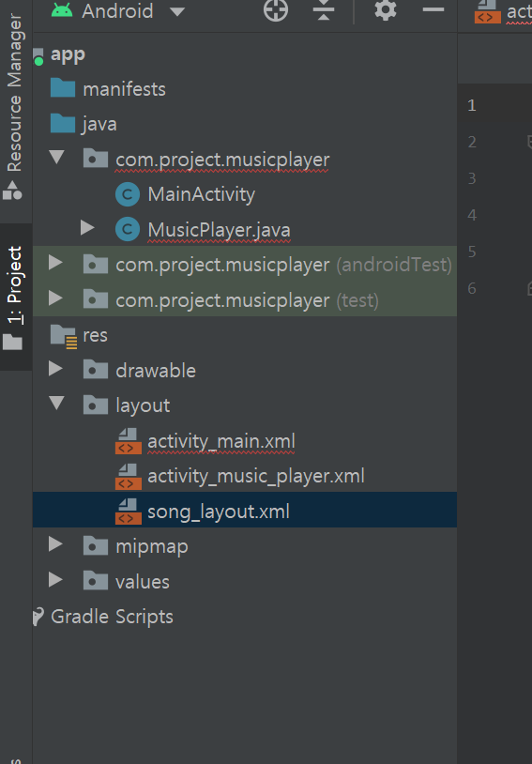Screen dimensions: 532x764
Task: Click line number 3 in editor gutter
Action: click(x=472, y=178)
